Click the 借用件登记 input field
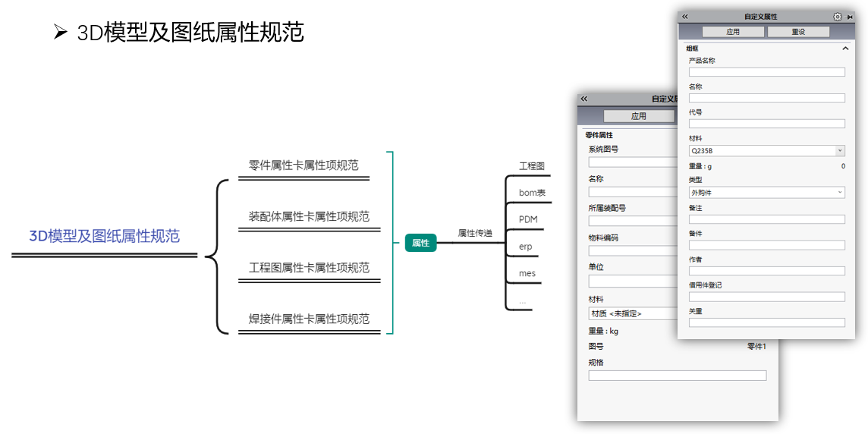The image size is (868, 434). [x=766, y=297]
